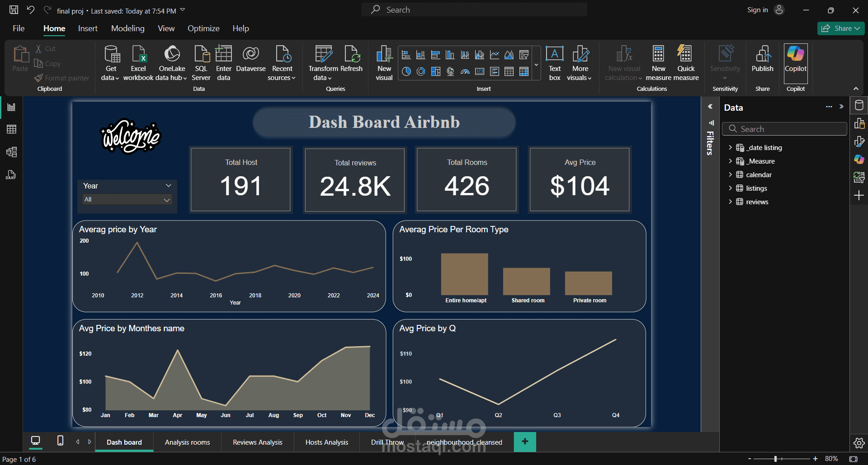The height and width of the screenshot is (465, 868).
Task: Insert a multi-row card visual
Action: click(495, 71)
